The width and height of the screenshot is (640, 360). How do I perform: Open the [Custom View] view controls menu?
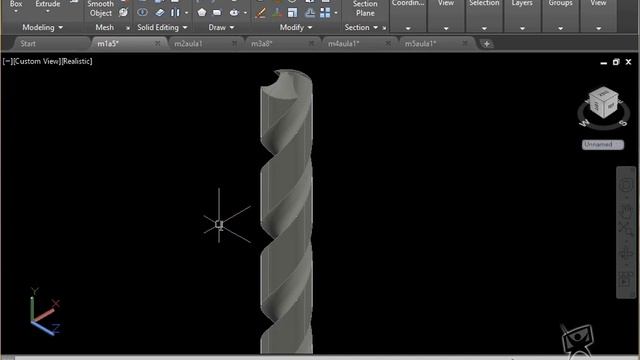37,61
